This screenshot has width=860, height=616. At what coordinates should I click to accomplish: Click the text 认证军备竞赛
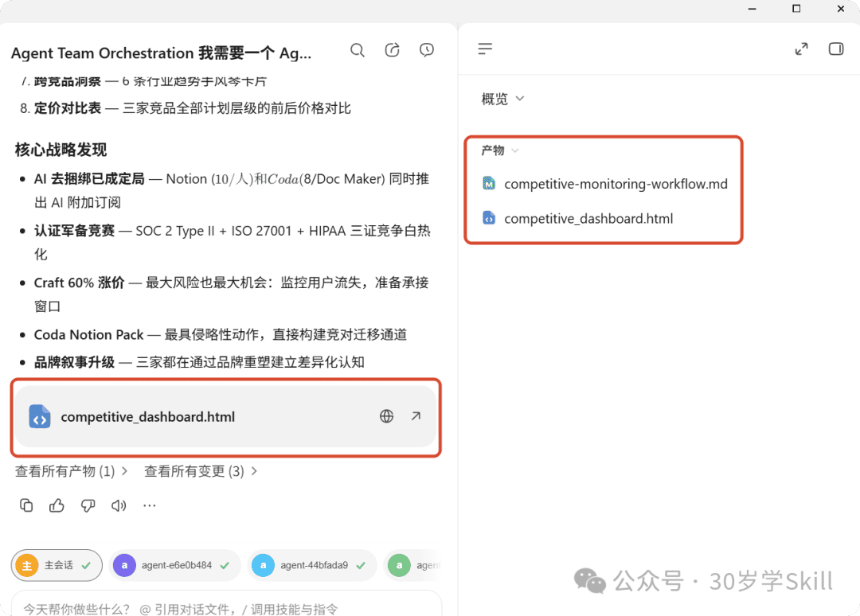click(74, 231)
